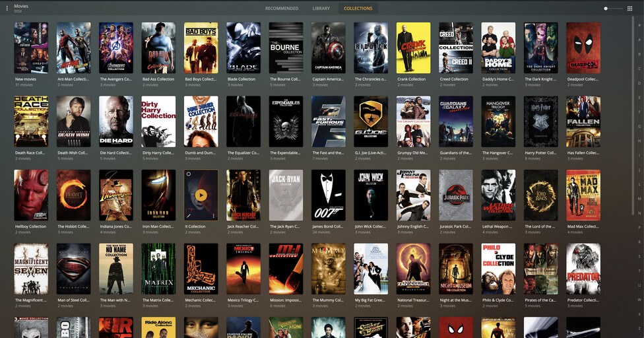Open the Movies library three-dot menu

pyautogui.click(x=7, y=8)
